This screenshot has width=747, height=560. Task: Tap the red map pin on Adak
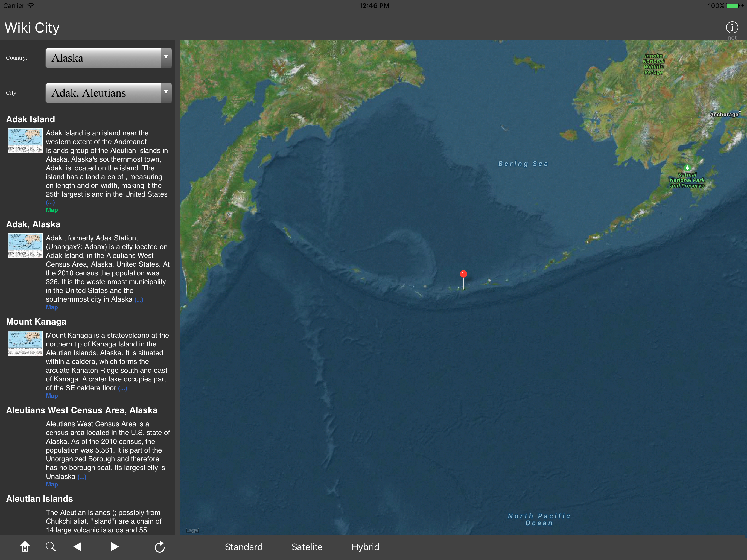463,274
